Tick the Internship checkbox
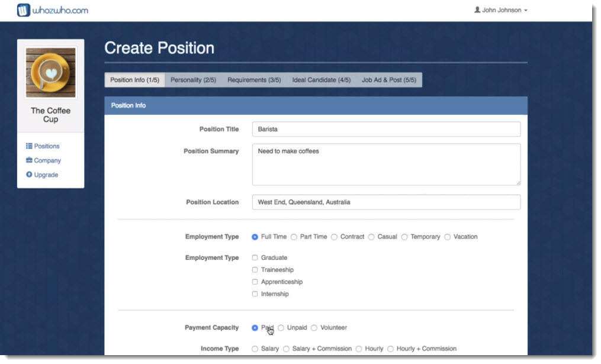Viewport: 601px width, 364px height. [255, 294]
